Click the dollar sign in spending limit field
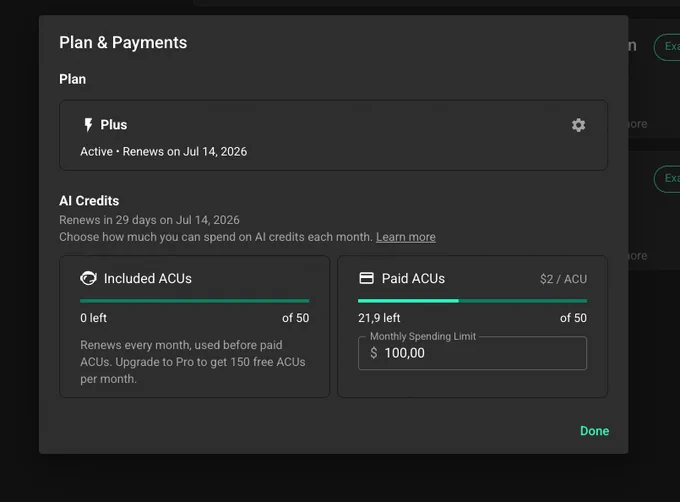Image resolution: width=680 pixels, height=502 pixels. tap(374, 353)
